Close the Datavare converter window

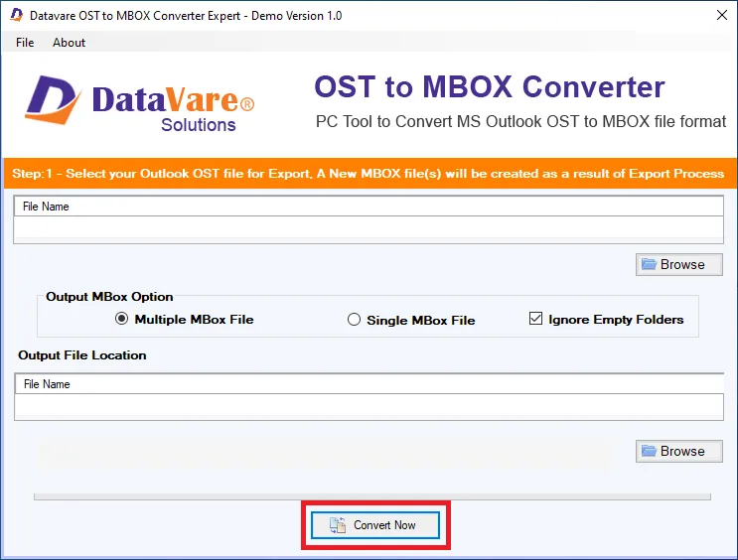[722, 15]
